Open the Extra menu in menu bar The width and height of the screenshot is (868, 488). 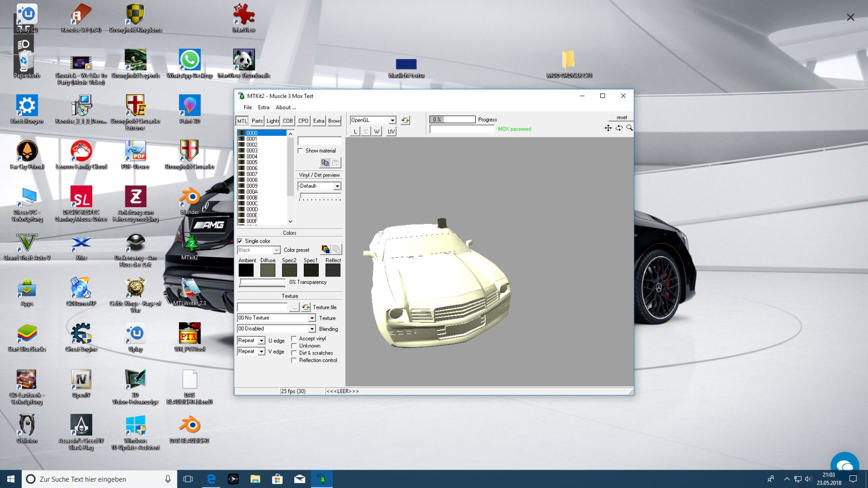tap(264, 107)
